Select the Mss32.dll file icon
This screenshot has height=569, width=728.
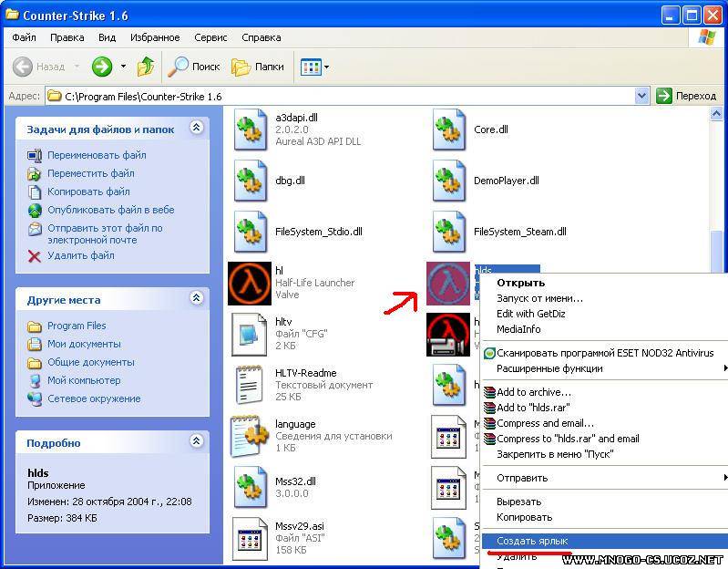click(251, 487)
